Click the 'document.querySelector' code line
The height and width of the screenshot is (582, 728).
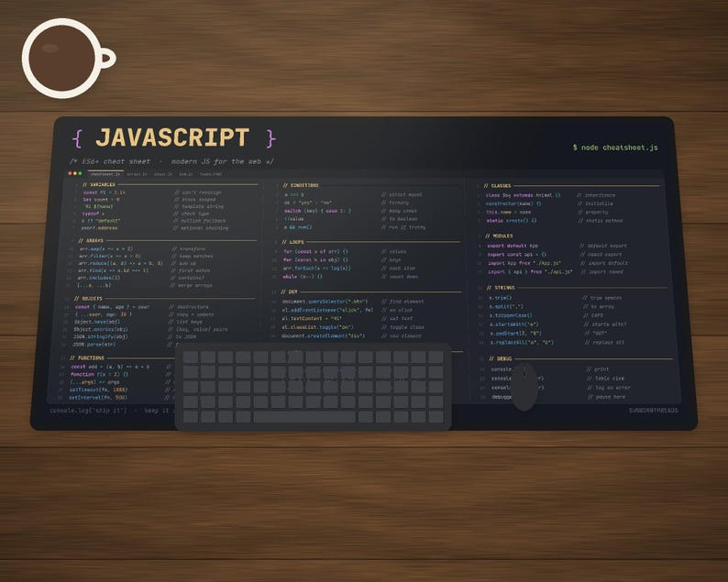tap(325, 302)
